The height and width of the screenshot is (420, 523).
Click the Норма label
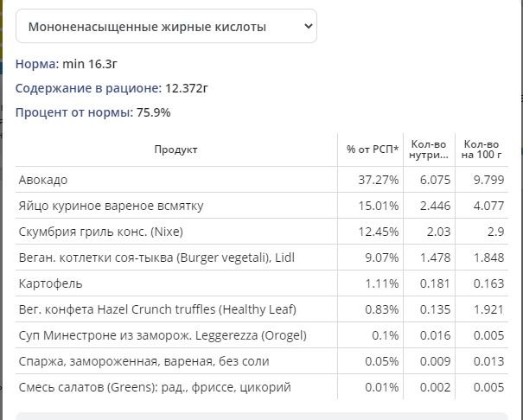click(37, 64)
